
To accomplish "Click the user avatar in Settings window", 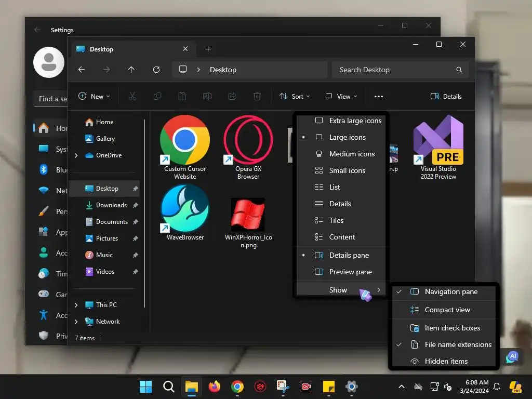I will pyautogui.click(x=49, y=62).
